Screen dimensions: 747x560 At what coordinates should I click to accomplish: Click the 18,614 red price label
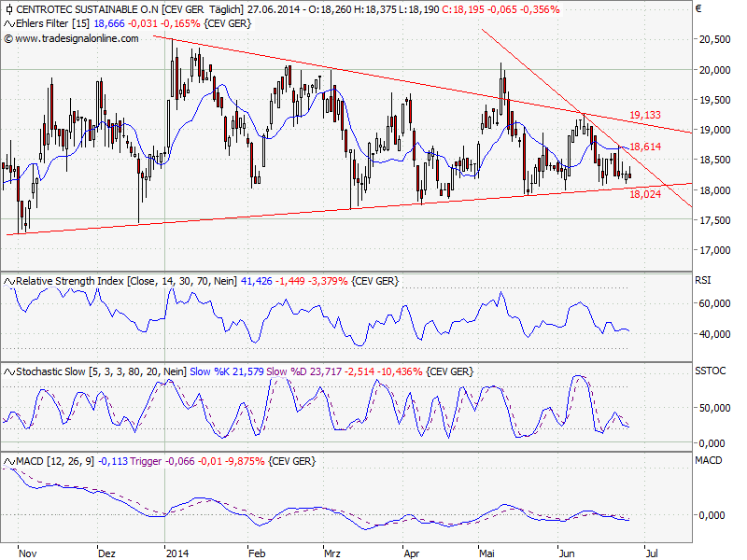click(645, 147)
